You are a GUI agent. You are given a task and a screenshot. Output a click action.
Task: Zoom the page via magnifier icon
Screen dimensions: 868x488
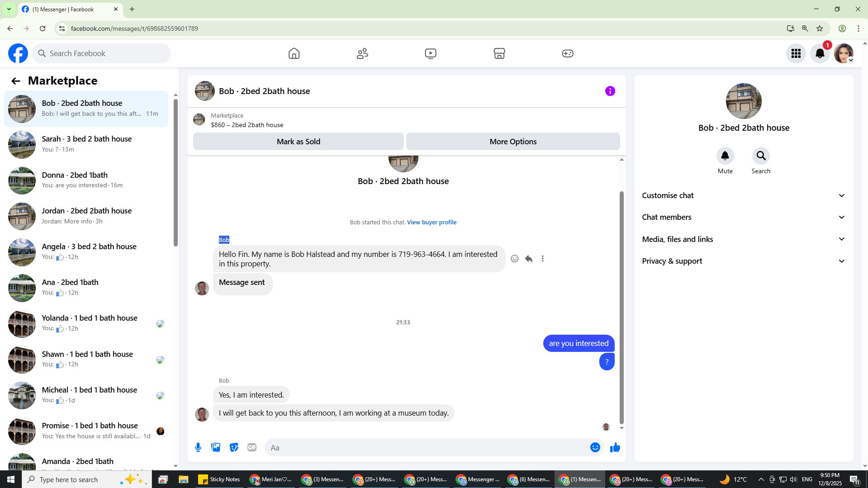click(805, 28)
